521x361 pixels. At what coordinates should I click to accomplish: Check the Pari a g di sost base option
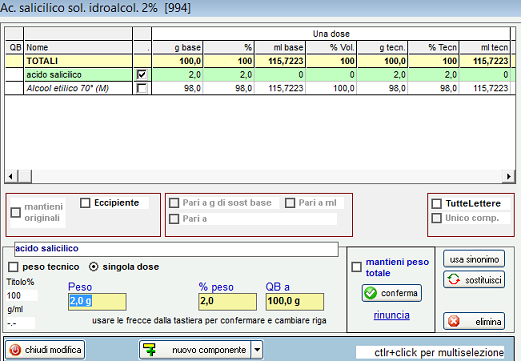[174, 203]
